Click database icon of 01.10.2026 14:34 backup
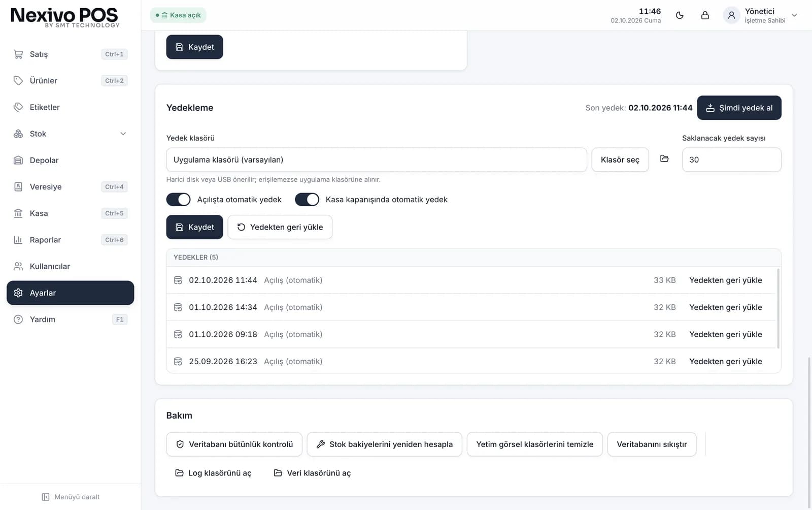 [178, 307]
